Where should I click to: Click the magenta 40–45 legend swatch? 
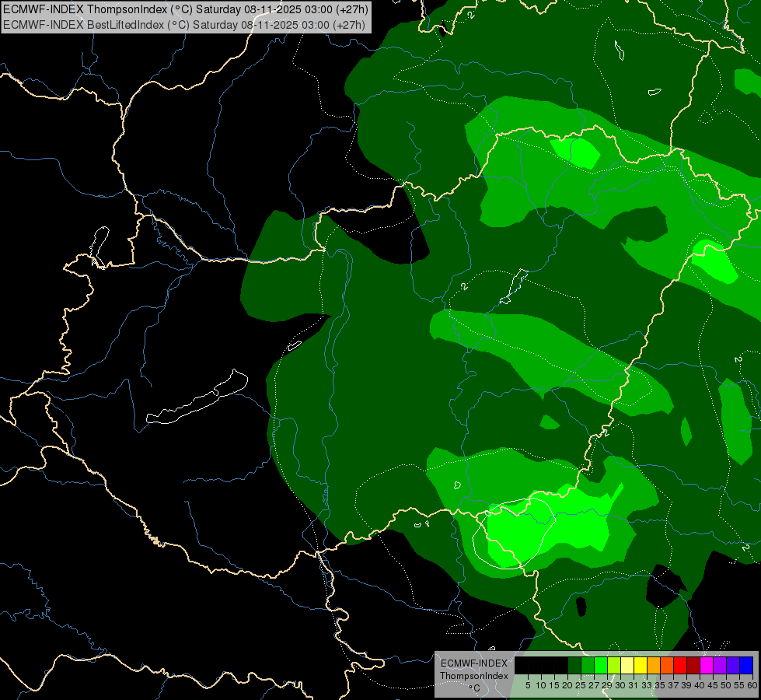click(x=707, y=665)
